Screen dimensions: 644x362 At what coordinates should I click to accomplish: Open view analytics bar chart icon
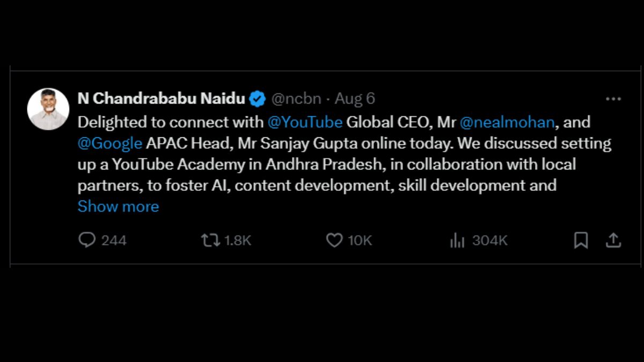coord(457,241)
